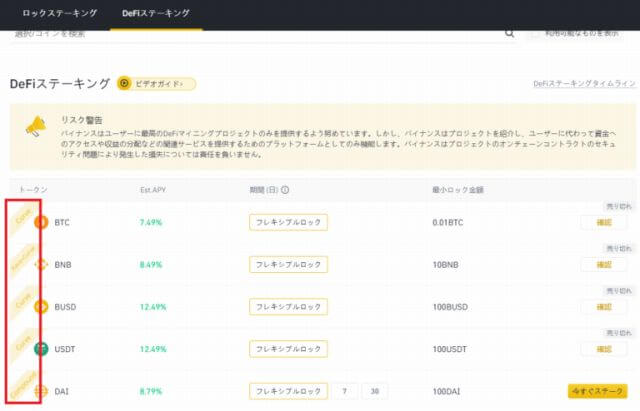Click 確認 button in the BTC row
The height and width of the screenshot is (411, 640).
click(x=604, y=222)
